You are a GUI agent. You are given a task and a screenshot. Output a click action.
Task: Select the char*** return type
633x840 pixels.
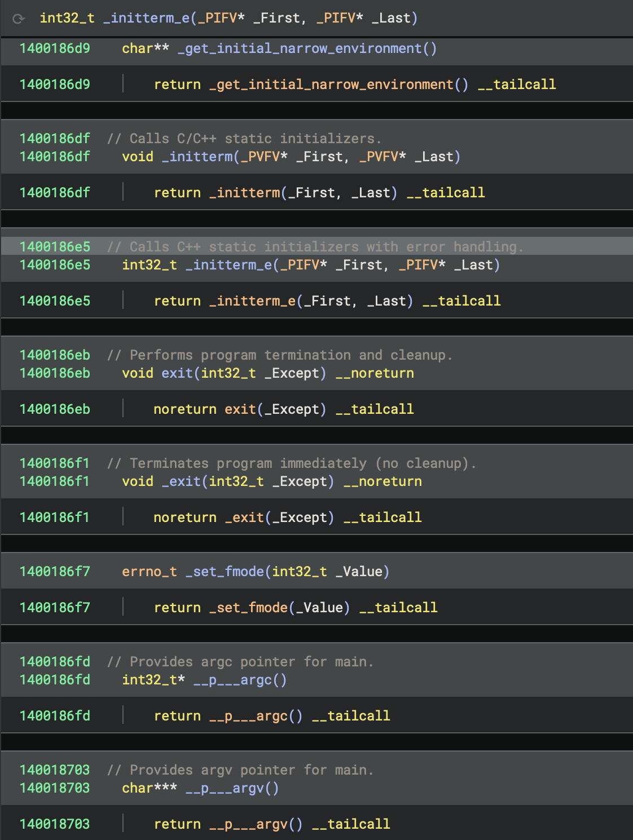pyautogui.click(x=150, y=788)
